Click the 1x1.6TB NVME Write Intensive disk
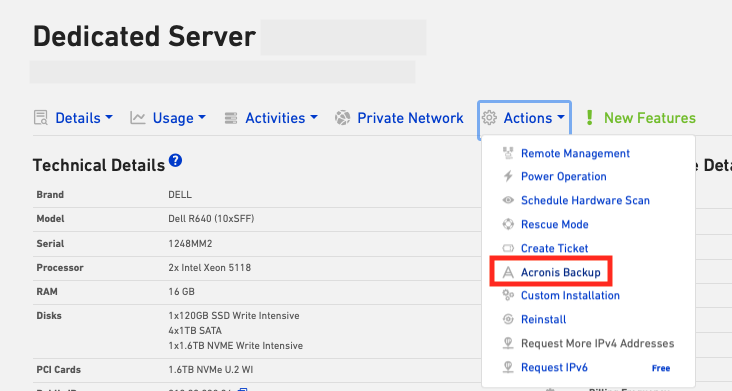Image resolution: width=732 pixels, height=391 pixels. (x=236, y=346)
